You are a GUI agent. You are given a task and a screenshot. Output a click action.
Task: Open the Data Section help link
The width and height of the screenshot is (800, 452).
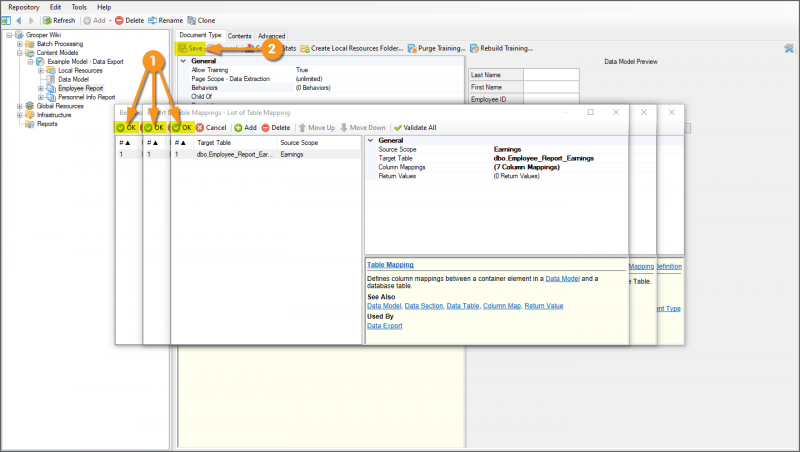(424, 306)
